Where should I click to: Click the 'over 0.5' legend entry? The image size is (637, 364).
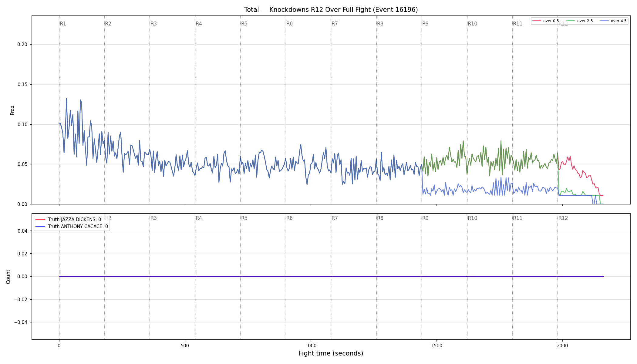pyautogui.click(x=546, y=21)
